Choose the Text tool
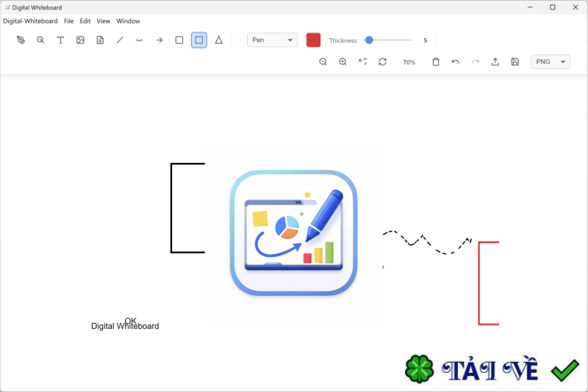This screenshot has height=392, width=588. click(x=60, y=40)
